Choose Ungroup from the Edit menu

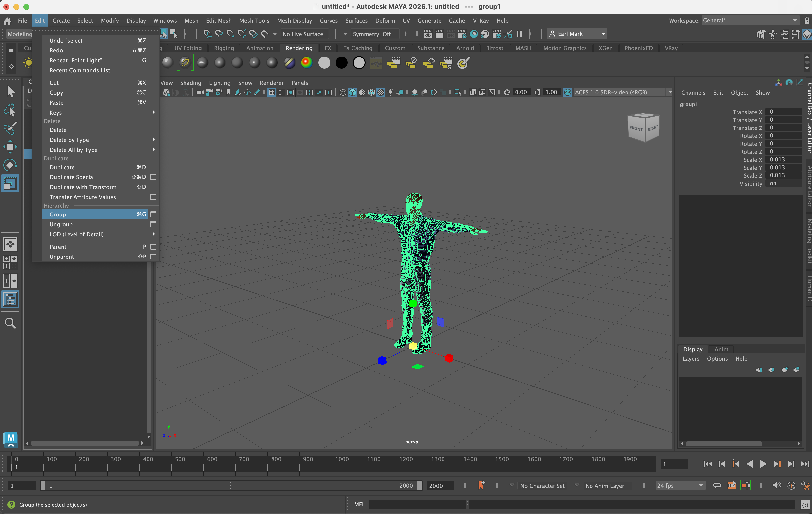[x=61, y=224]
